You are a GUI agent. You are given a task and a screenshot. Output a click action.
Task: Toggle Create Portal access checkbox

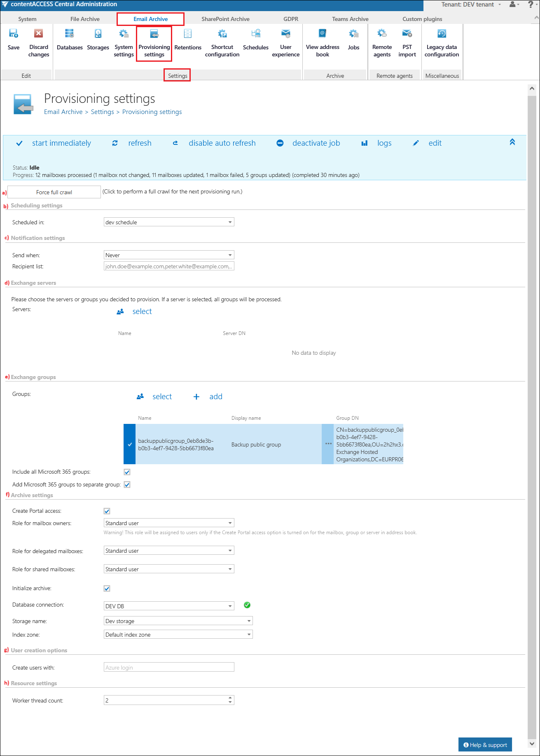coord(107,511)
